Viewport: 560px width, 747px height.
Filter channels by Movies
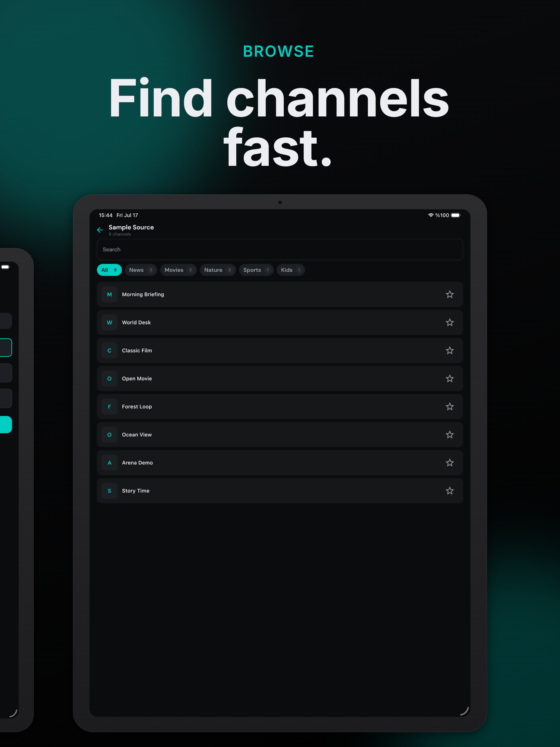point(178,270)
